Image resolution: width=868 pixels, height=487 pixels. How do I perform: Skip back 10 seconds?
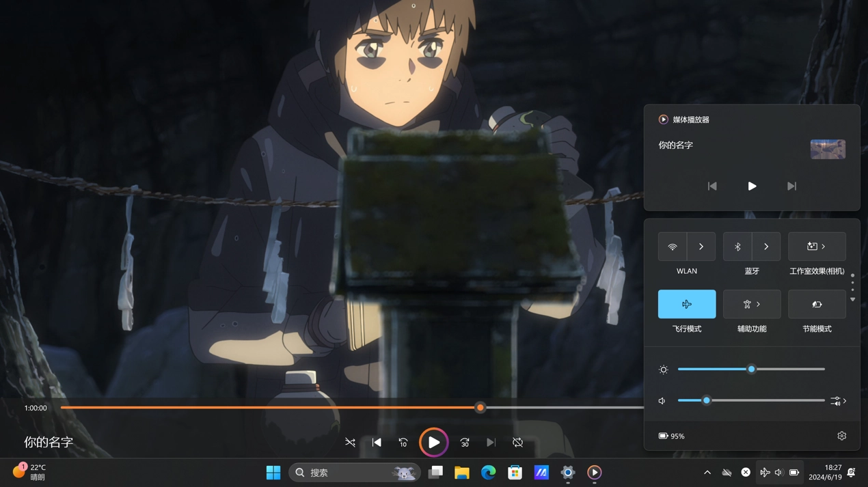click(x=403, y=443)
